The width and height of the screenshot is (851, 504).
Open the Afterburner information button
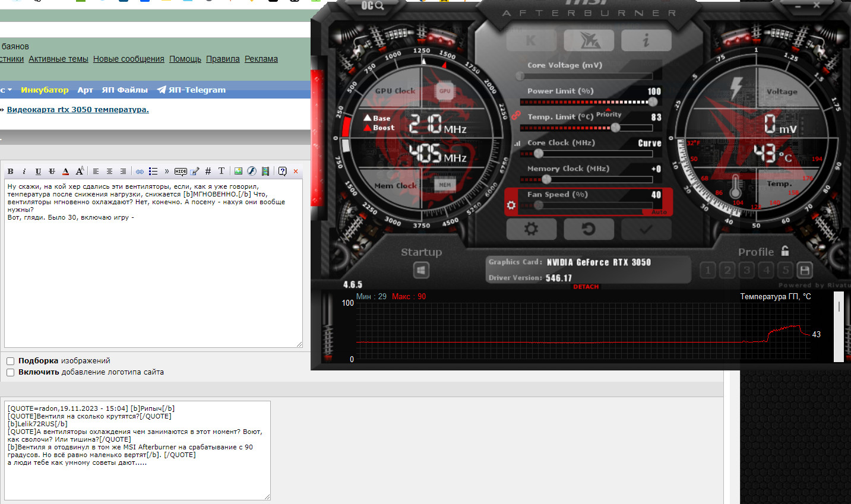[x=646, y=40]
